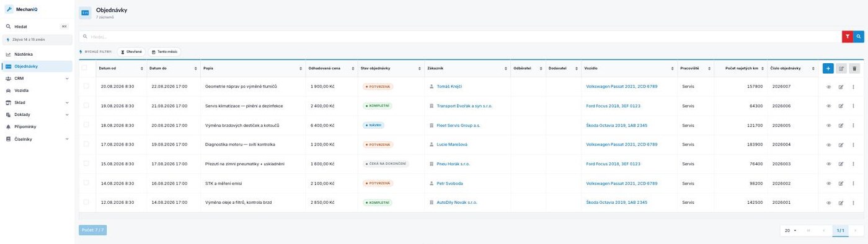This screenshot has width=868, height=244.
Task: Click the Počet: 7 / 7 counter badge
Action: pos(92,230)
